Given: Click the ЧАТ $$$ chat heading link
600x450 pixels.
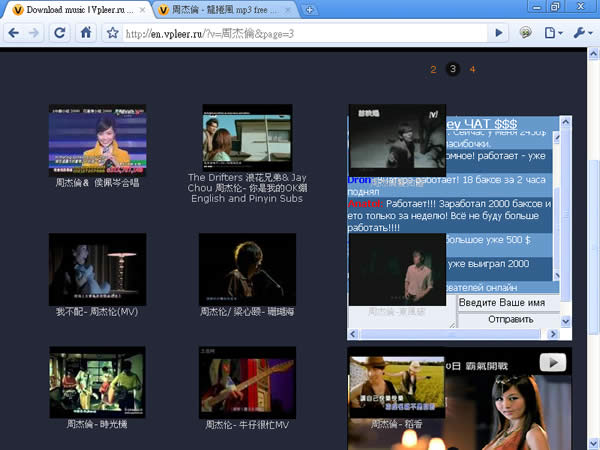Looking at the screenshot, I should 482,124.
